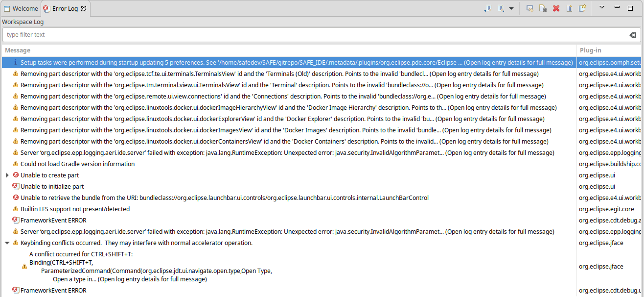Sort by the Message column header
Viewport: 644px width, 297px height.
coord(289,50)
